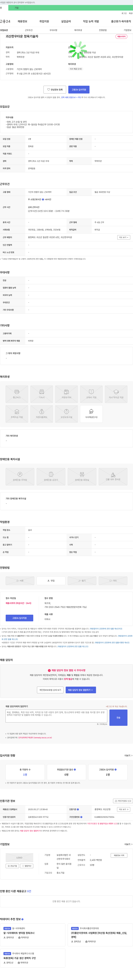Click the 기타 selection method tile
Screen dimensions: 133x980
pyautogui.click(x=113, y=580)
